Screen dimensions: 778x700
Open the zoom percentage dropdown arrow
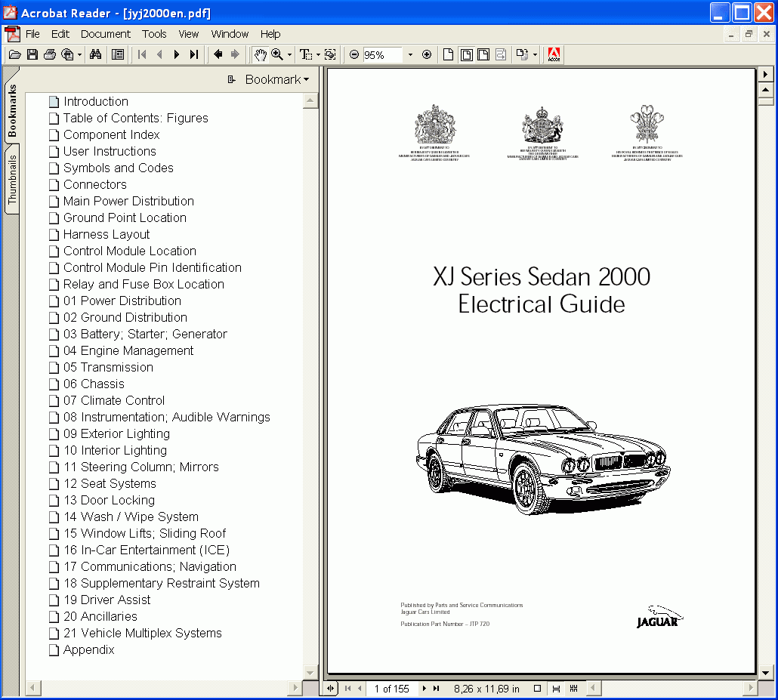(x=410, y=54)
